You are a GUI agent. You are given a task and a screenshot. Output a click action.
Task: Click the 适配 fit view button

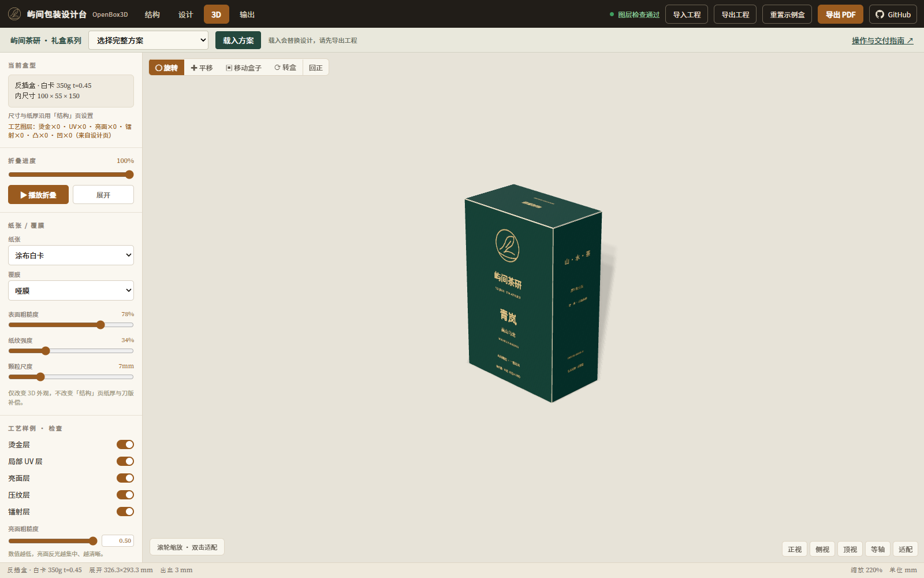point(906,549)
